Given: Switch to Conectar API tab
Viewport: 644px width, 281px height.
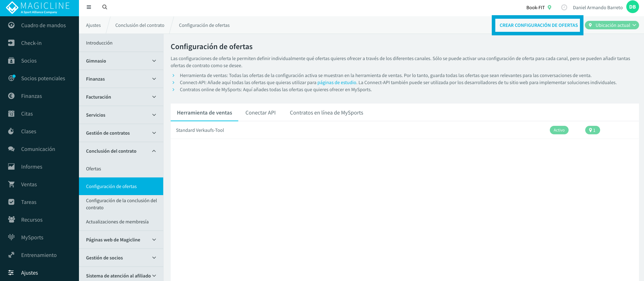Looking at the screenshot, I should click(x=260, y=112).
